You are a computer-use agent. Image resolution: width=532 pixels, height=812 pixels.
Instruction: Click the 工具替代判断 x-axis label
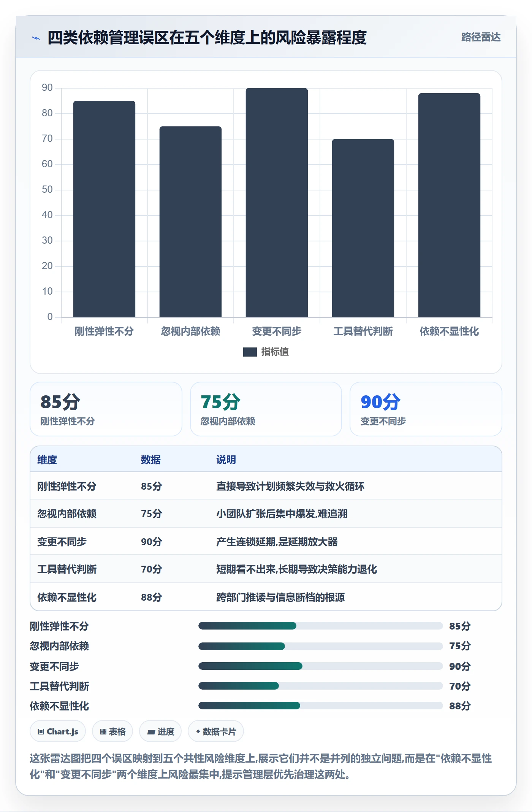click(x=363, y=331)
